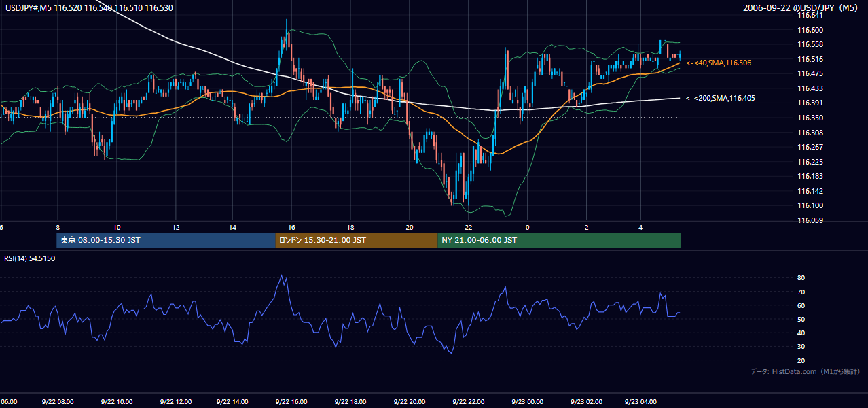
Task: Click the 116.558 price axis label
Action: (811, 44)
